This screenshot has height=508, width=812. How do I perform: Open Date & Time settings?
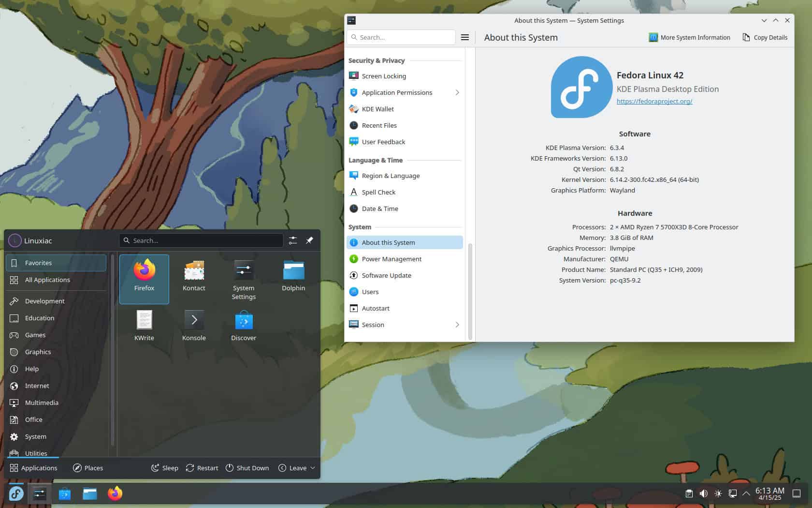click(380, 209)
